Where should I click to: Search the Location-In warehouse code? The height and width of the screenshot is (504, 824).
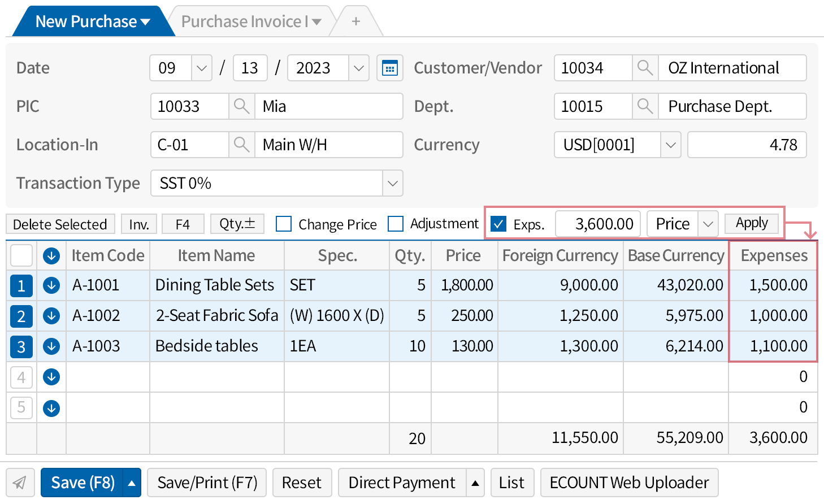tap(242, 145)
